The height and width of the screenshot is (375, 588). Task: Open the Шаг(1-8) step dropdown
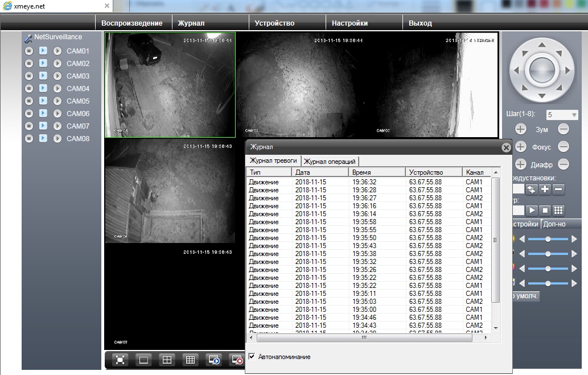562,115
